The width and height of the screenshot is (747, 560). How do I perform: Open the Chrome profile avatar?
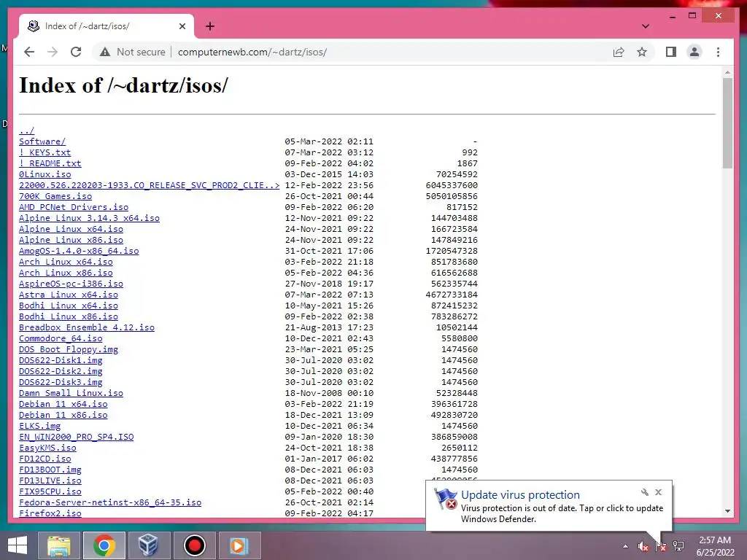click(x=694, y=52)
